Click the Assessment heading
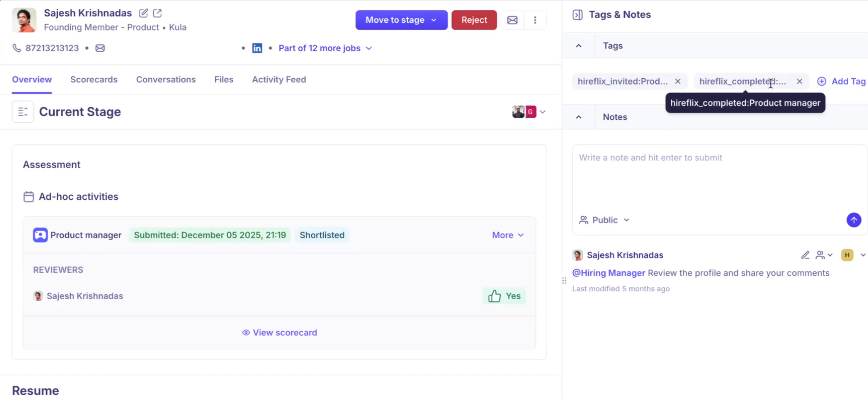 (x=52, y=165)
